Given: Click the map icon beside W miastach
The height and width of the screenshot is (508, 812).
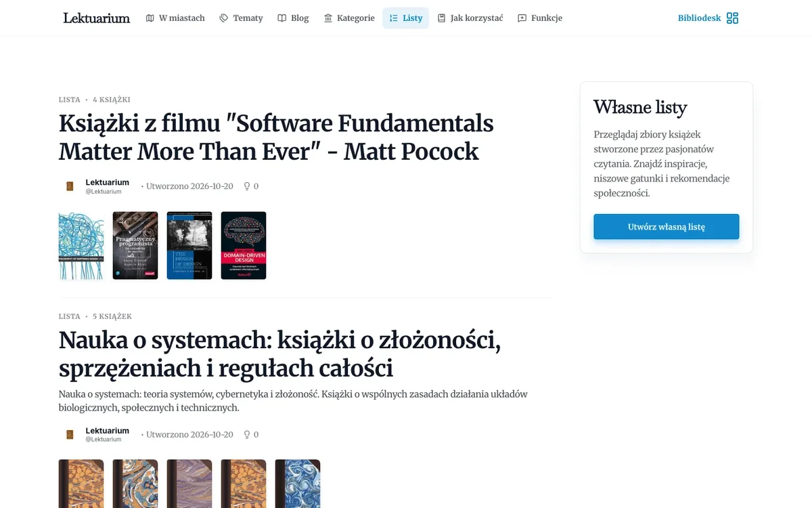Looking at the screenshot, I should tap(150, 18).
